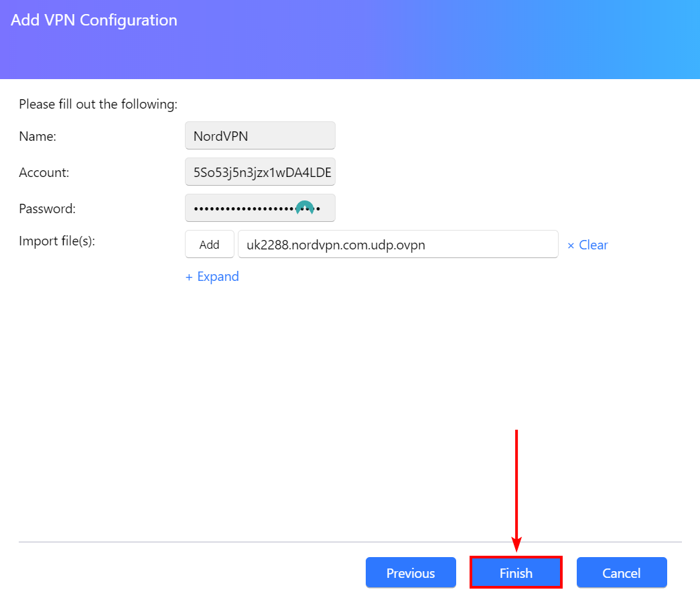Screen dimensions: 700x600
Task: Go back with the Previous button
Action: coord(411,573)
